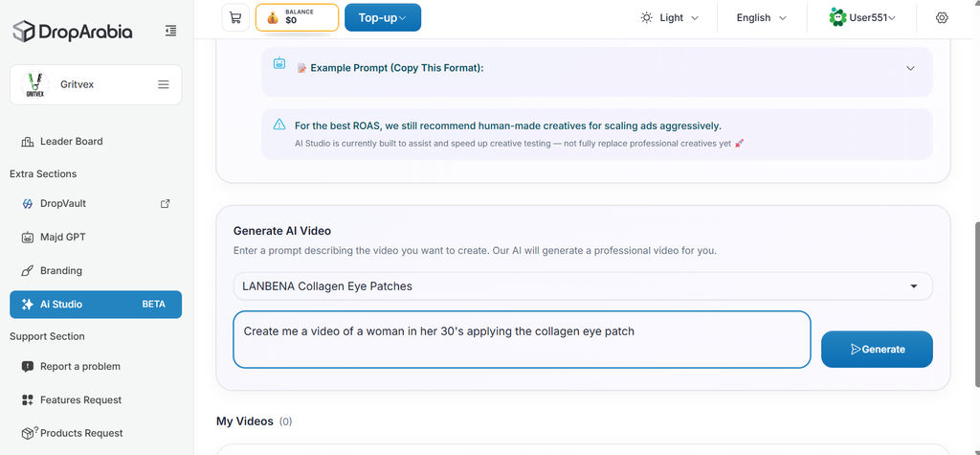
Task: Click the Report a problem icon
Action: (28, 367)
